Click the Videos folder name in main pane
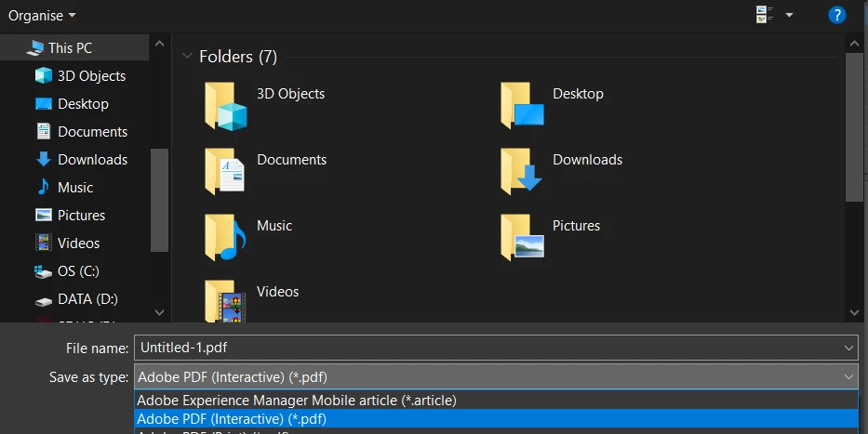Image resolution: width=868 pixels, height=434 pixels. point(277,292)
